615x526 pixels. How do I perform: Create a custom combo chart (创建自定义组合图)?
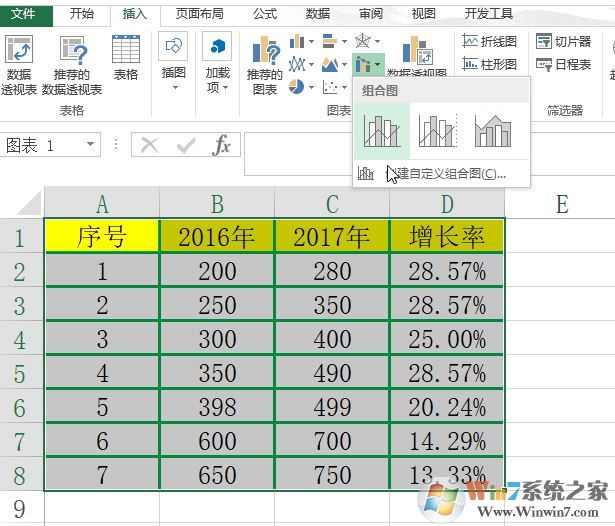point(441,173)
